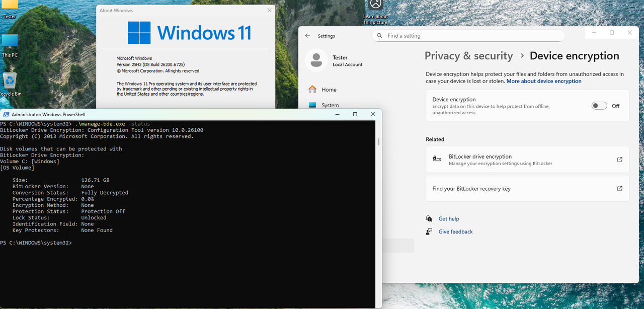Select the This PC desktop icon
The height and width of the screenshot is (309, 644).
coord(10,46)
